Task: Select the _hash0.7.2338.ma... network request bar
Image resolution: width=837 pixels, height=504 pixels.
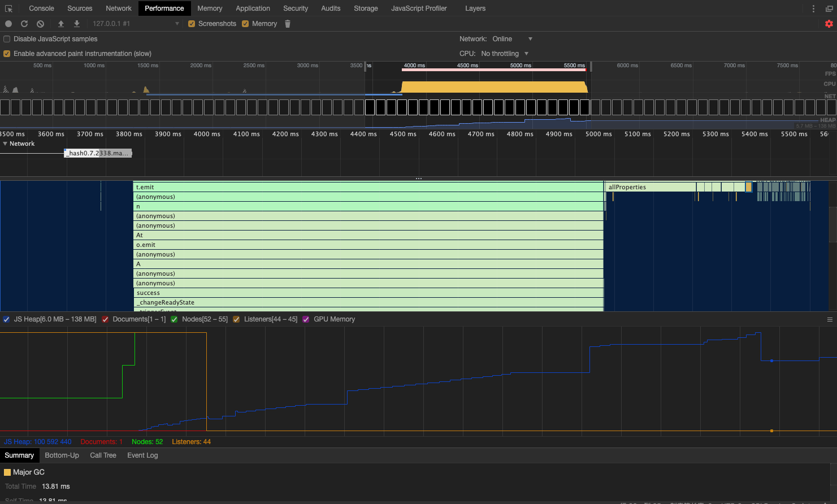Action: (98, 153)
